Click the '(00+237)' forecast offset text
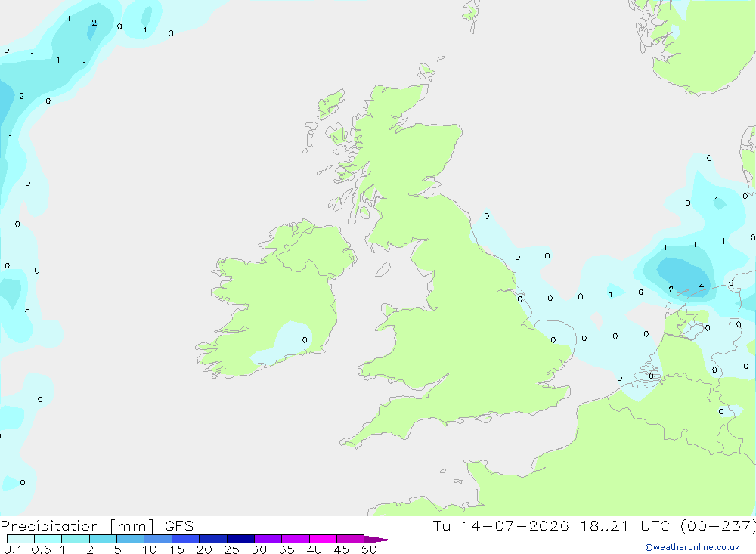 (717, 525)
